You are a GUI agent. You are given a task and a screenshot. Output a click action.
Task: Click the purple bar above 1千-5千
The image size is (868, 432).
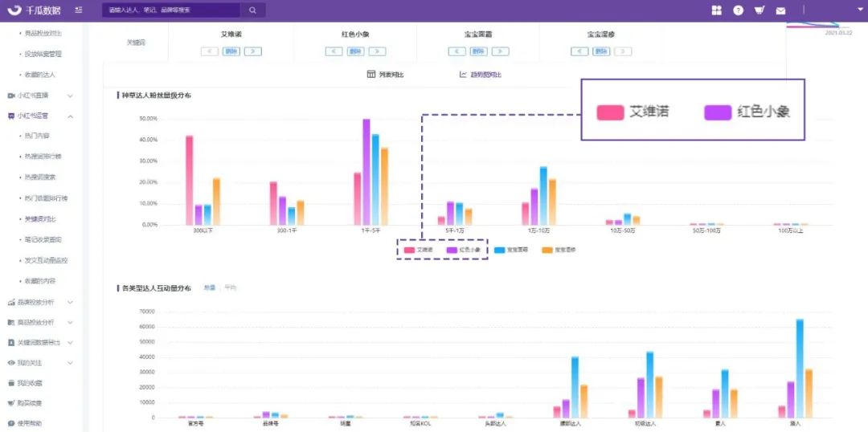(366, 172)
